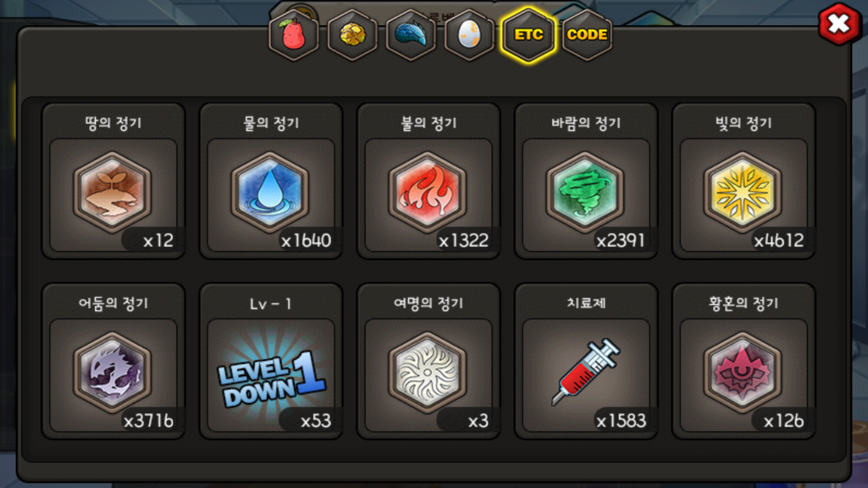Pick the yellow light burst essence

pyautogui.click(x=743, y=192)
